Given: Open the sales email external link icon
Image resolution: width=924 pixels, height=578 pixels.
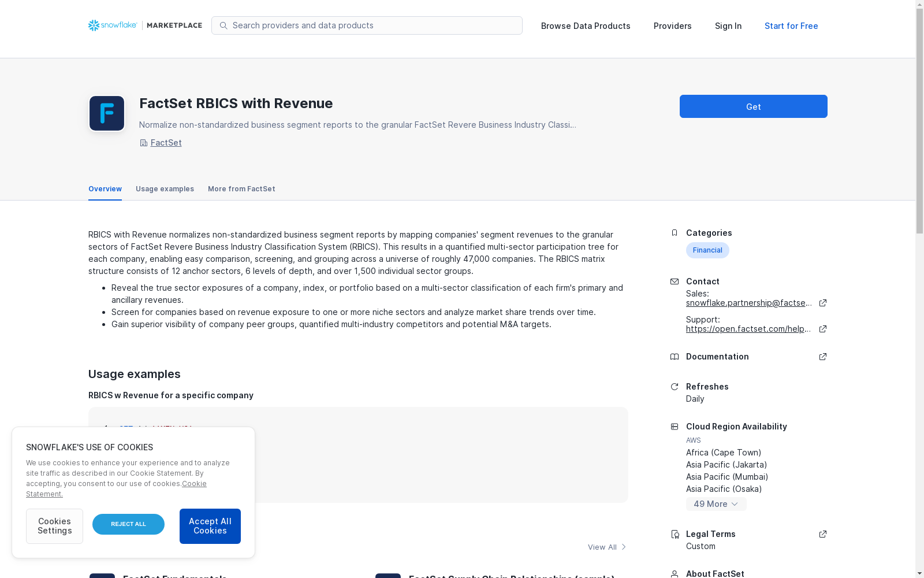Looking at the screenshot, I should point(823,303).
